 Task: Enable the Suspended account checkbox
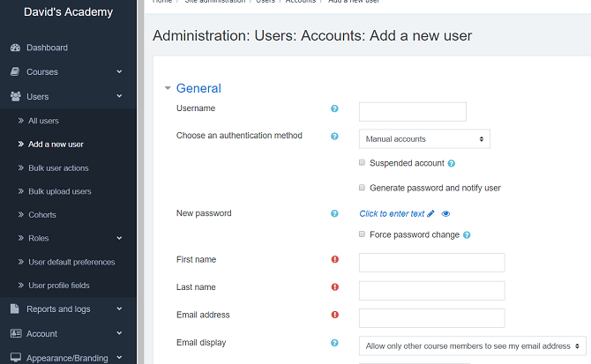(362, 163)
